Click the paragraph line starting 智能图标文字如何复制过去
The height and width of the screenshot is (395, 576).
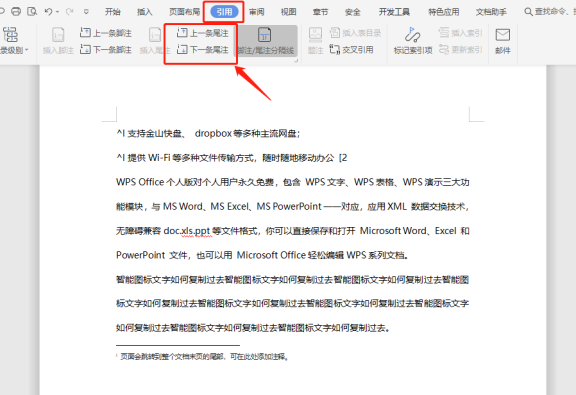[293, 280]
